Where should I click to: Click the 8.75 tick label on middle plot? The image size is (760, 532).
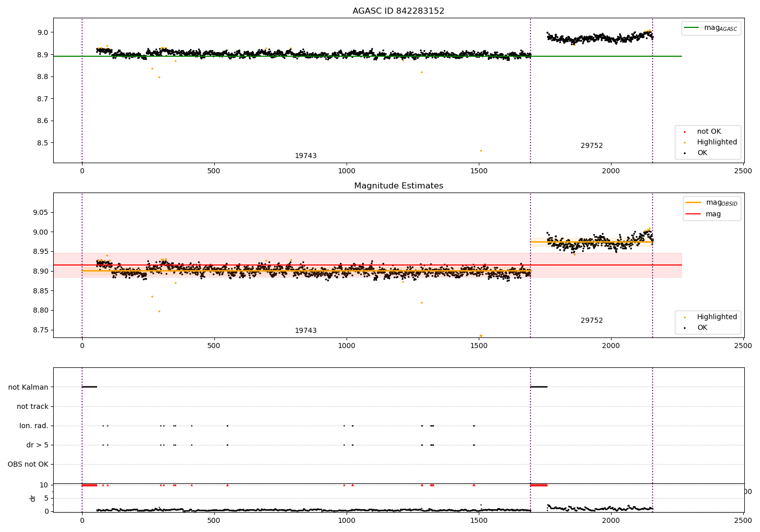(41, 330)
